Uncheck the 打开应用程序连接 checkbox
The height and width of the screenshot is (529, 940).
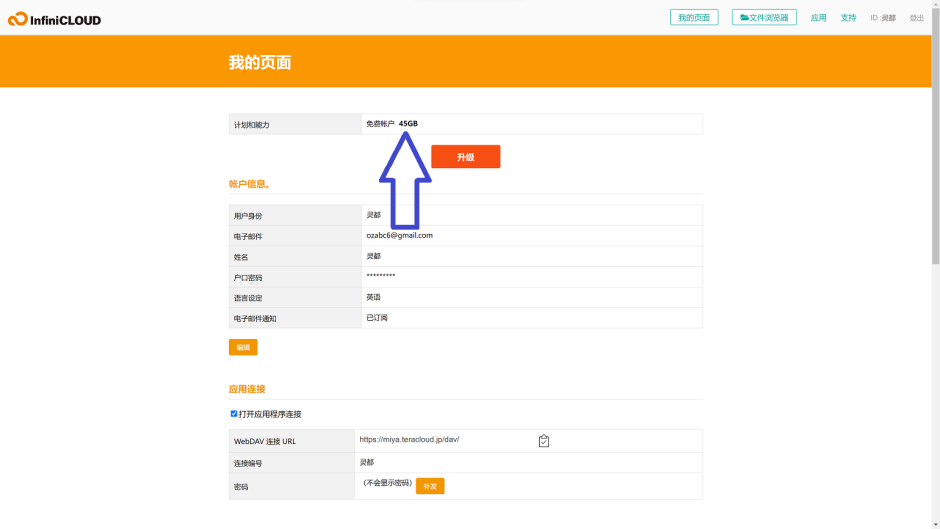(234, 413)
